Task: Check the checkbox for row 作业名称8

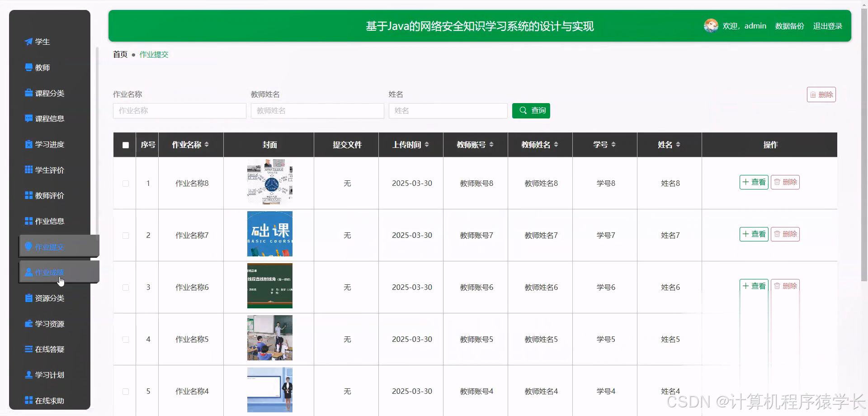Action: (125, 184)
